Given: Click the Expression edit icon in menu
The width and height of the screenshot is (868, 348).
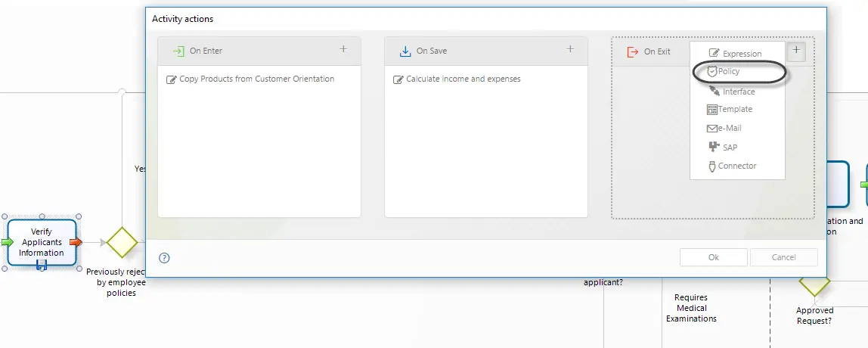Looking at the screenshot, I should [714, 53].
